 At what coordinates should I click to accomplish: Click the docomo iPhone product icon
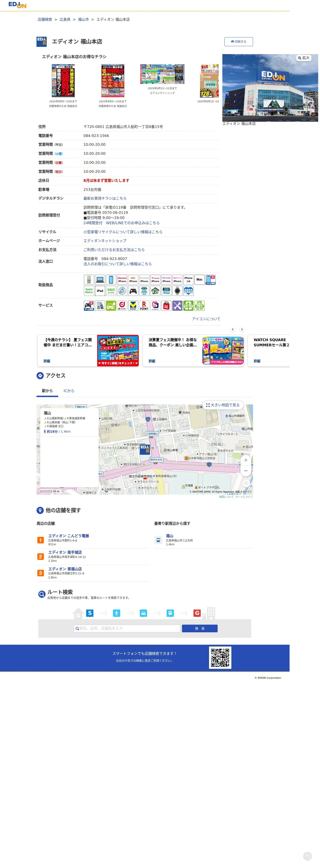[x=122, y=280]
